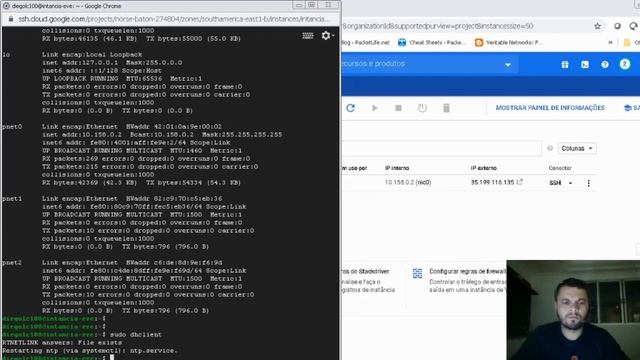Click the Conectar column header
The height and width of the screenshot is (360, 640).
click(560, 168)
